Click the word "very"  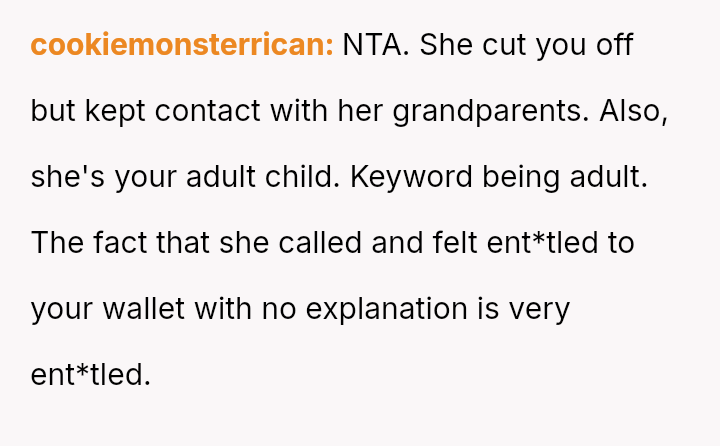[x=539, y=309]
